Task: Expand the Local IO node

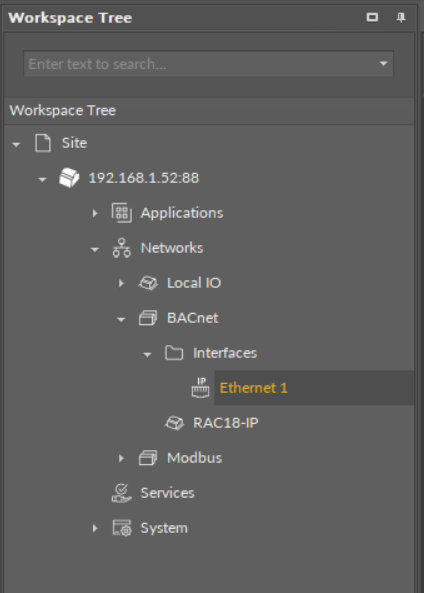Action: tap(121, 283)
